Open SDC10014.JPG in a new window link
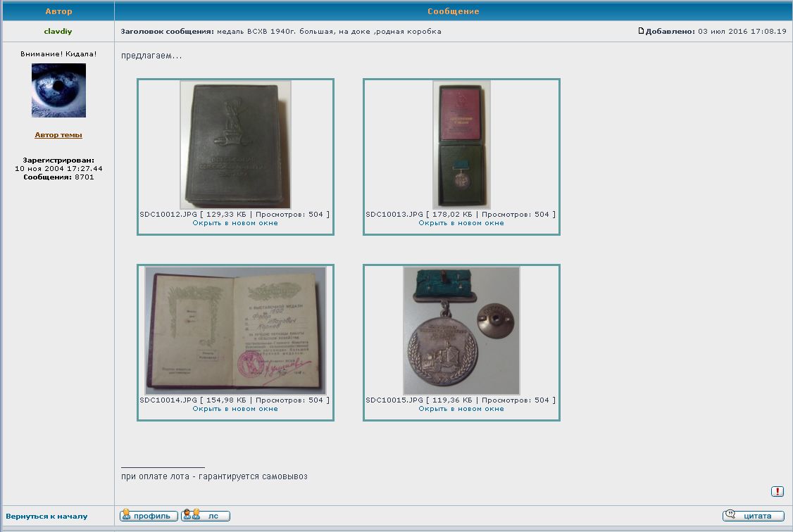The image size is (793, 532). [x=235, y=409]
